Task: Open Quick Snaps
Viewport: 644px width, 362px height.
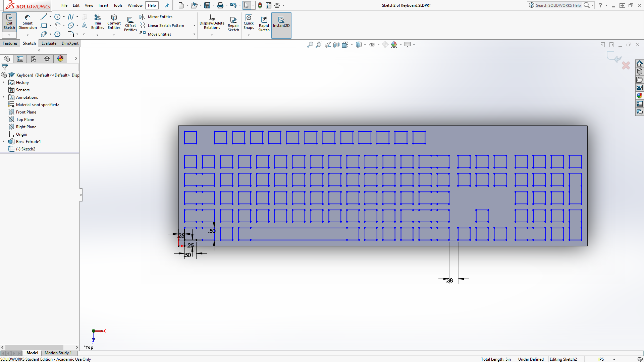Action: click(249, 22)
